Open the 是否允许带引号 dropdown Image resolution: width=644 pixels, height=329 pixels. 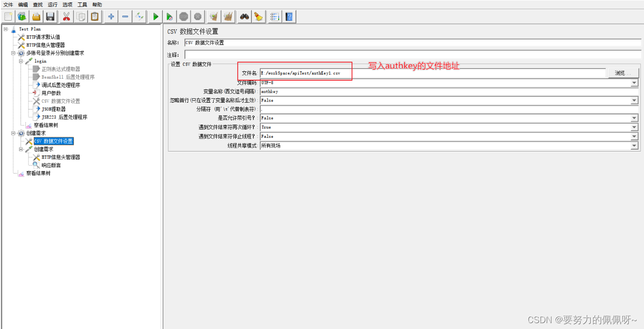click(x=634, y=118)
